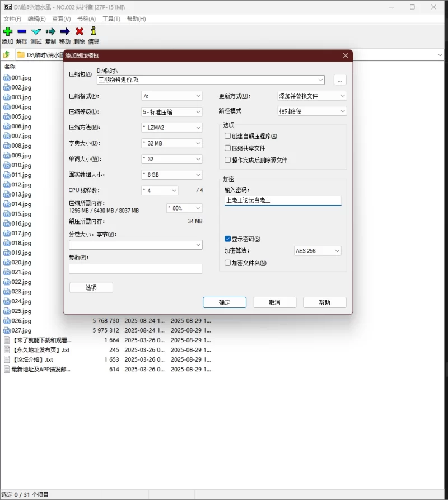Click the 【论坛介绍】.txt document icon
The height and width of the screenshot is (500, 448).
click(7, 359)
